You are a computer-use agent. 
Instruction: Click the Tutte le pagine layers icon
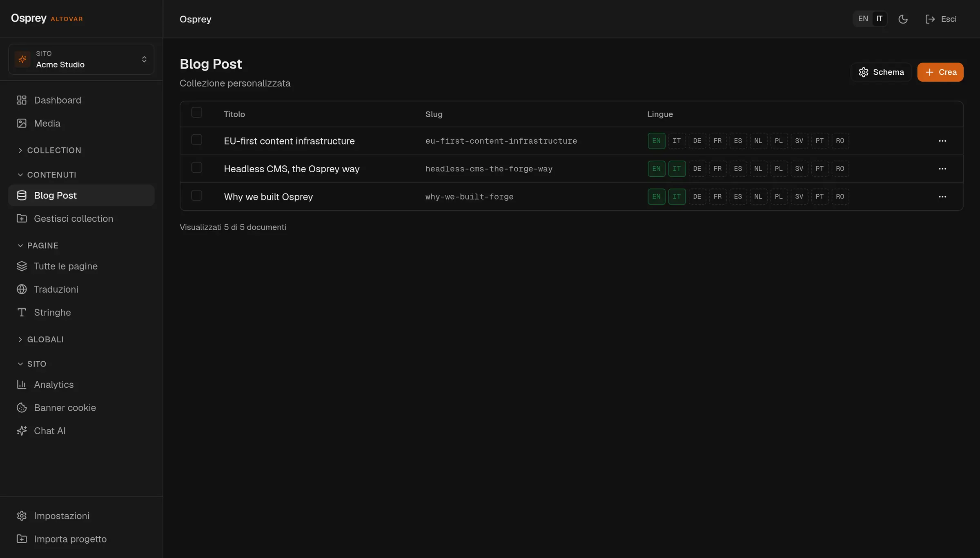coord(22,266)
